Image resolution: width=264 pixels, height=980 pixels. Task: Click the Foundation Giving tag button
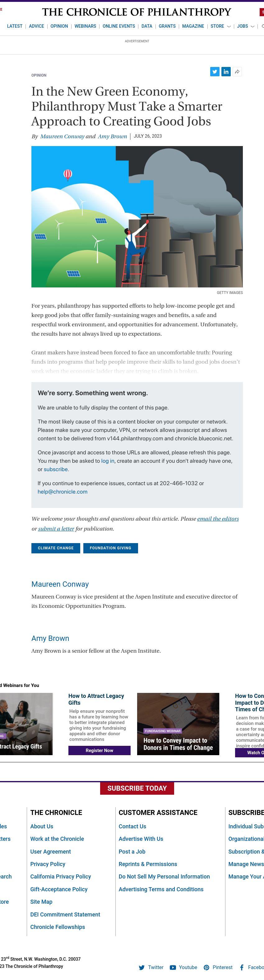pos(110,548)
